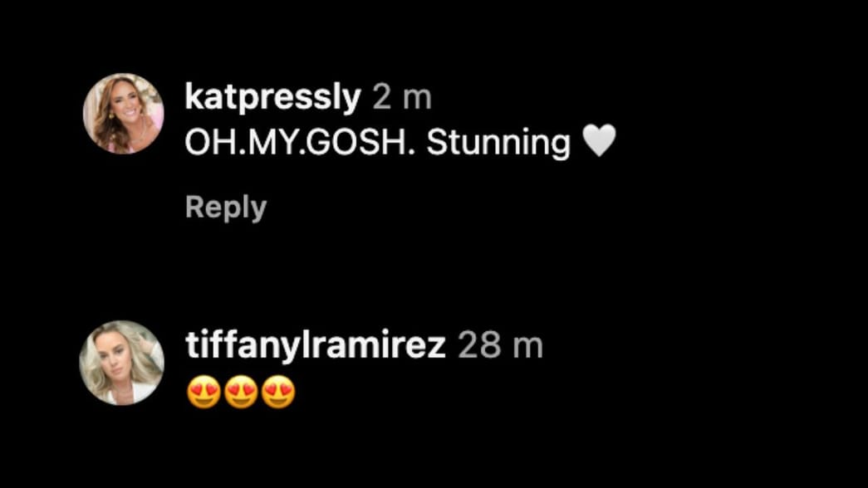Click the first heart-eyes emoji
This screenshot has width=868, height=488.
tap(204, 392)
